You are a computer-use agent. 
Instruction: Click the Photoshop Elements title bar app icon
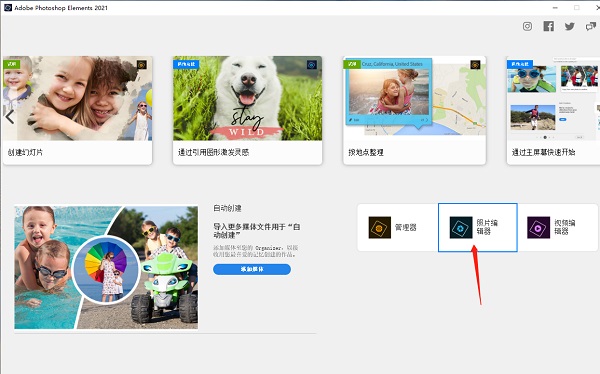coord(8,7)
